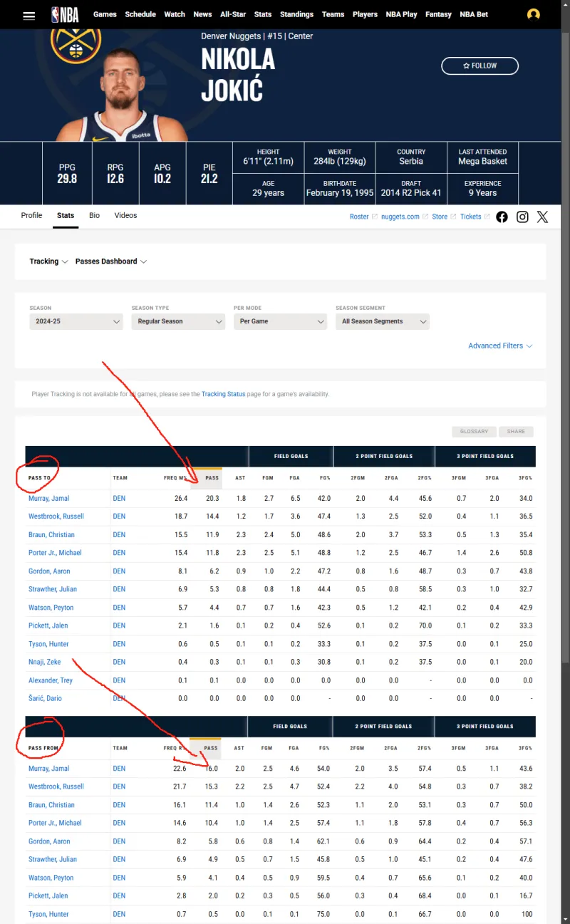Image resolution: width=570 pixels, height=924 pixels.
Task: Open the Nuggets Instagram icon
Action: click(x=522, y=217)
